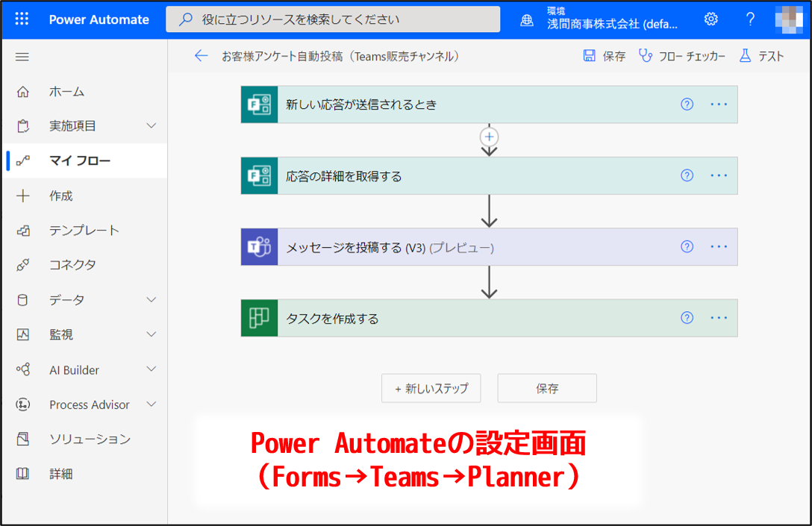Expand the 監視 chevron
The width and height of the screenshot is (812, 526).
point(152,334)
